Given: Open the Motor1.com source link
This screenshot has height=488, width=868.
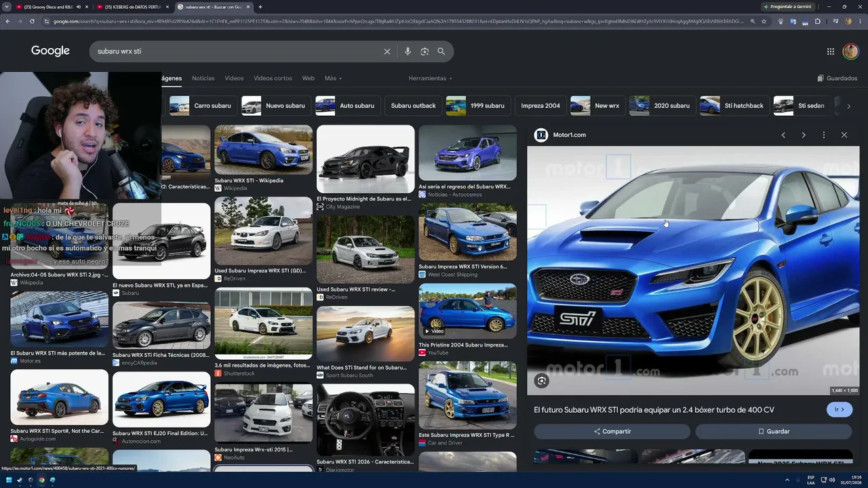Looking at the screenshot, I should click(570, 135).
